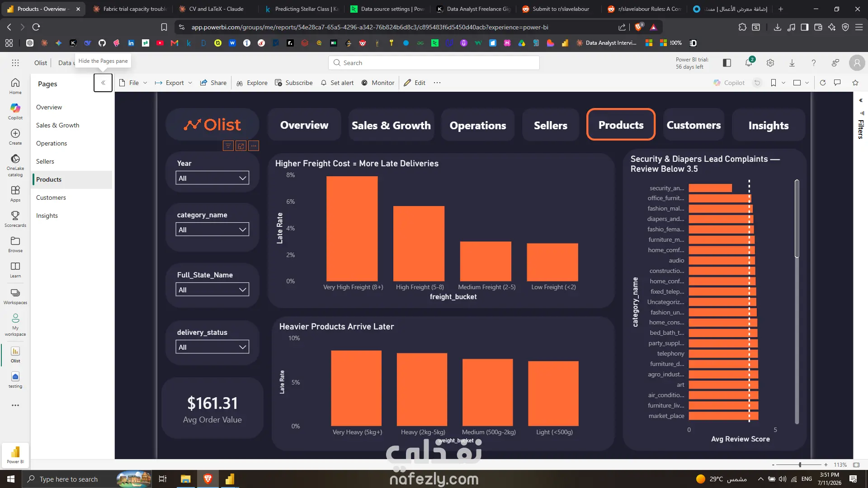Screen dimensions: 868x488
Task: Go to Home in the left navigation
Action: (15, 86)
